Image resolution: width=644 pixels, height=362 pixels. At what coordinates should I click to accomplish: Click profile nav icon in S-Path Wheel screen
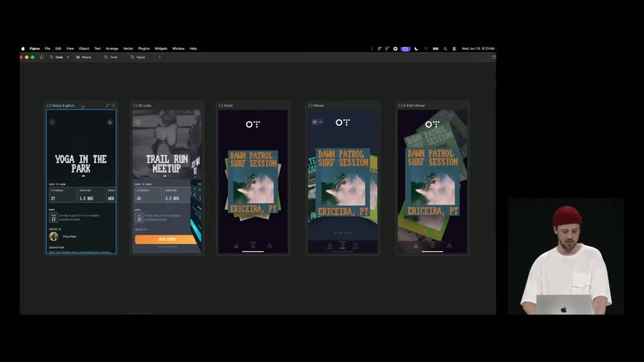click(449, 246)
